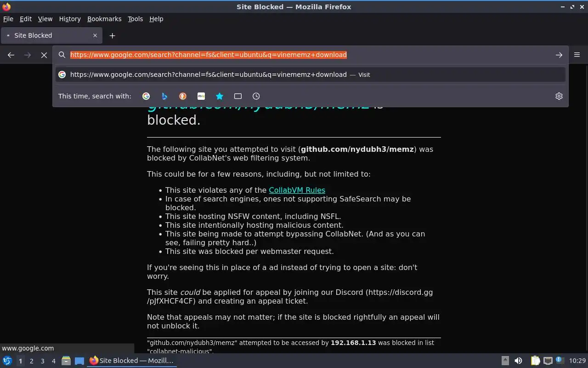588x368 pixels.
Task: Open the CollabVM Rules link
Action: point(297,190)
